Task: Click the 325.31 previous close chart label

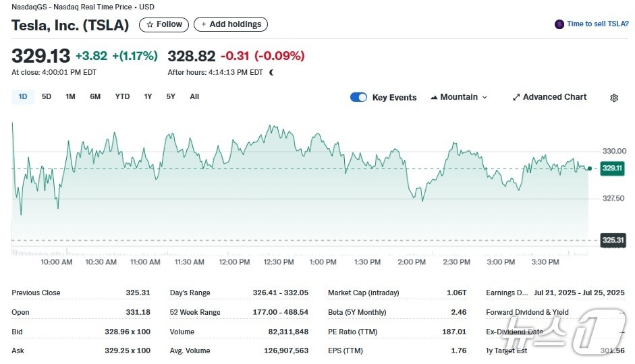Action: pyautogui.click(x=613, y=240)
